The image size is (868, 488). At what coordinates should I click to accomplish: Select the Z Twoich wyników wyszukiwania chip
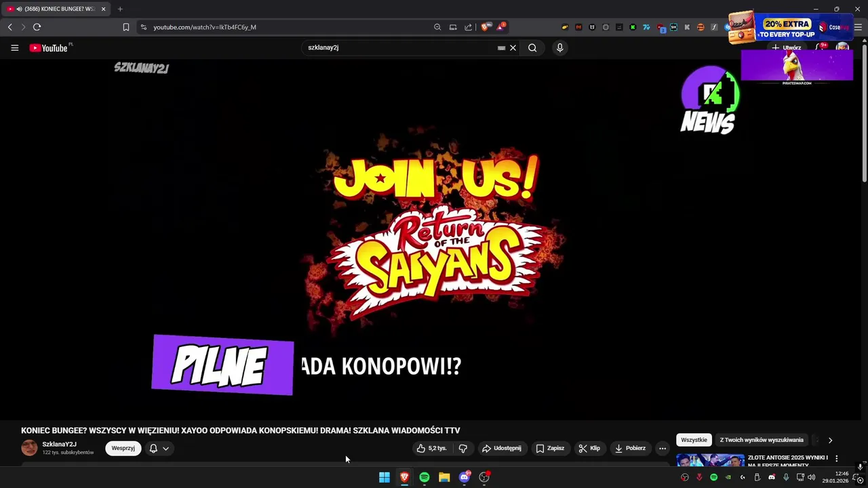tap(762, 440)
